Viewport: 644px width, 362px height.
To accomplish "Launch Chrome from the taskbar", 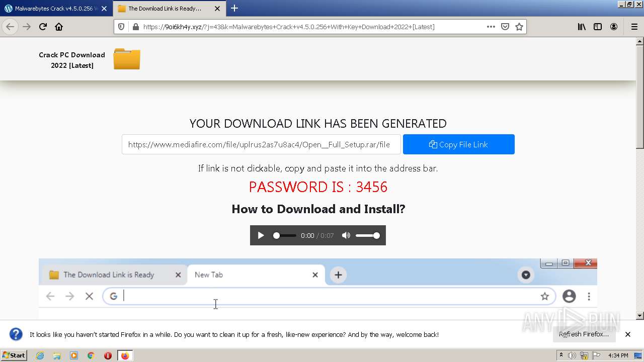I will click(91, 355).
